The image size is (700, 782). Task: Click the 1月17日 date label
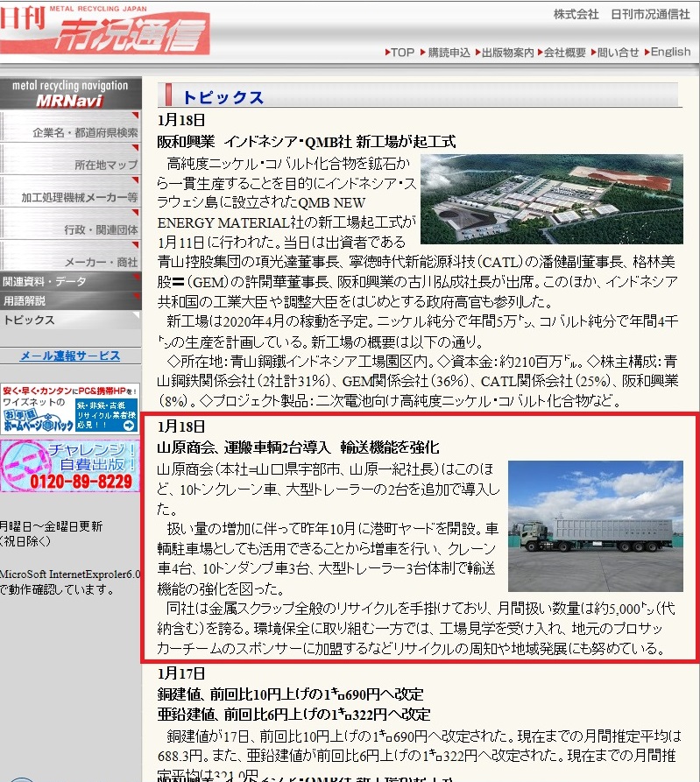click(181, 673)
